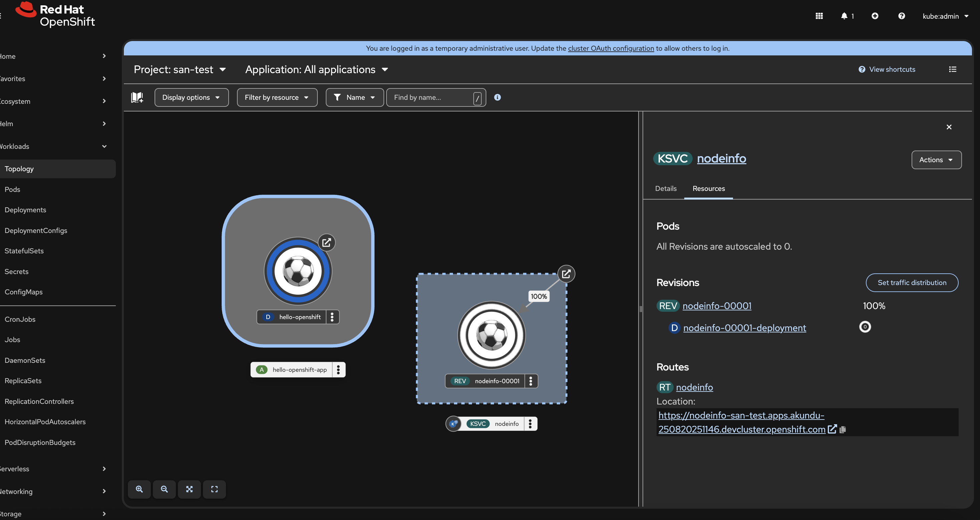Screen dimensions: 980x520
Task: Copy the nodeinfo route URL
Action: click(x=843, y=429)
